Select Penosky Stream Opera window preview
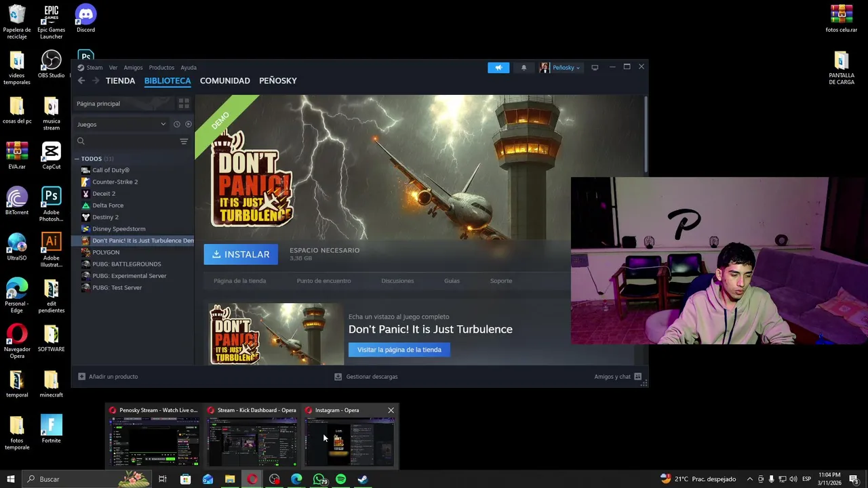The width and height of the screenshot is (868, 488). point(155,436)
